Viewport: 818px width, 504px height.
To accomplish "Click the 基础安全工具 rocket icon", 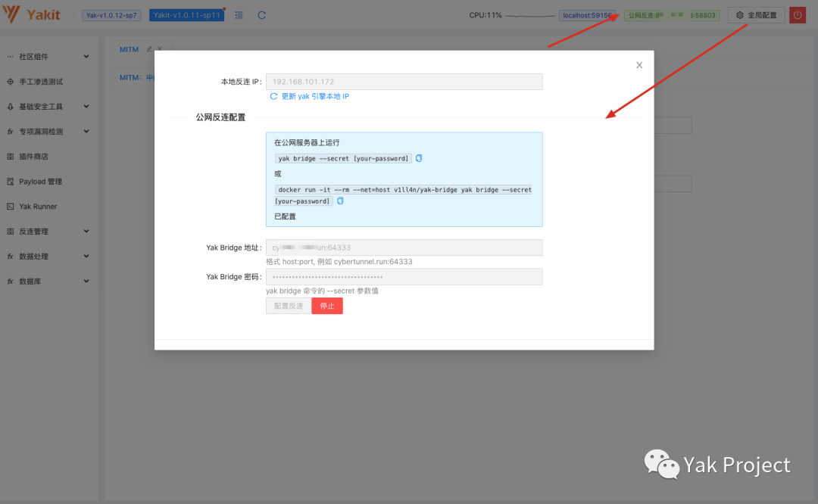I will pyautogui.click(x=11, y=107).
